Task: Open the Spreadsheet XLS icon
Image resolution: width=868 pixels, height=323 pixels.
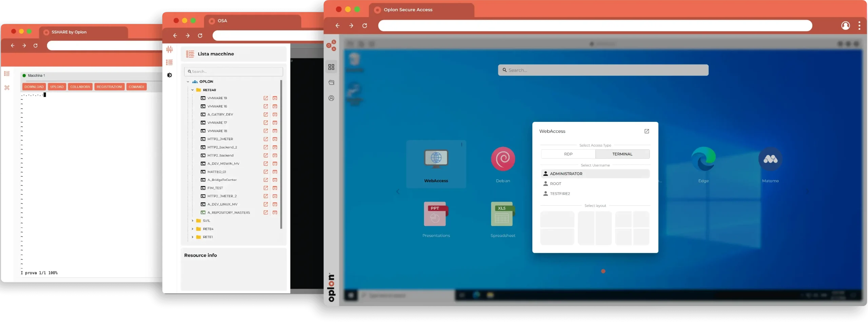Action: [x=502, y=214]
